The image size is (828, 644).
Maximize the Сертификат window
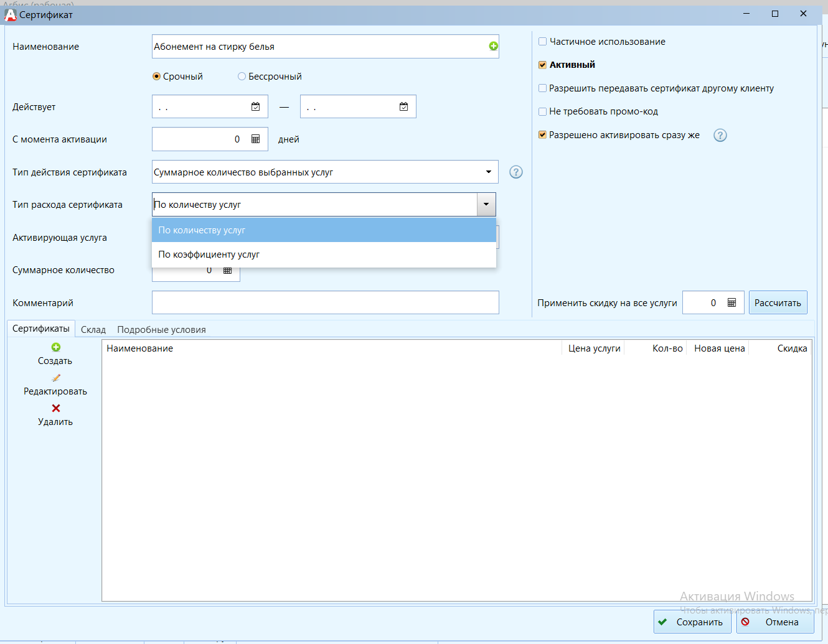click(775, 14)
